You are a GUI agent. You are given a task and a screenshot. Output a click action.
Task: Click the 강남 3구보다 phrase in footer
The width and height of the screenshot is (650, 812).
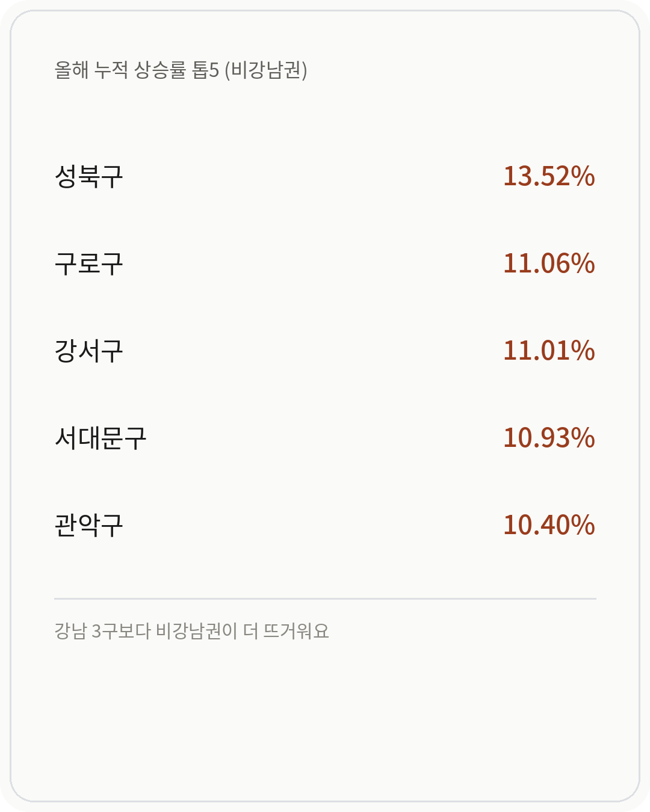[102, 631]
